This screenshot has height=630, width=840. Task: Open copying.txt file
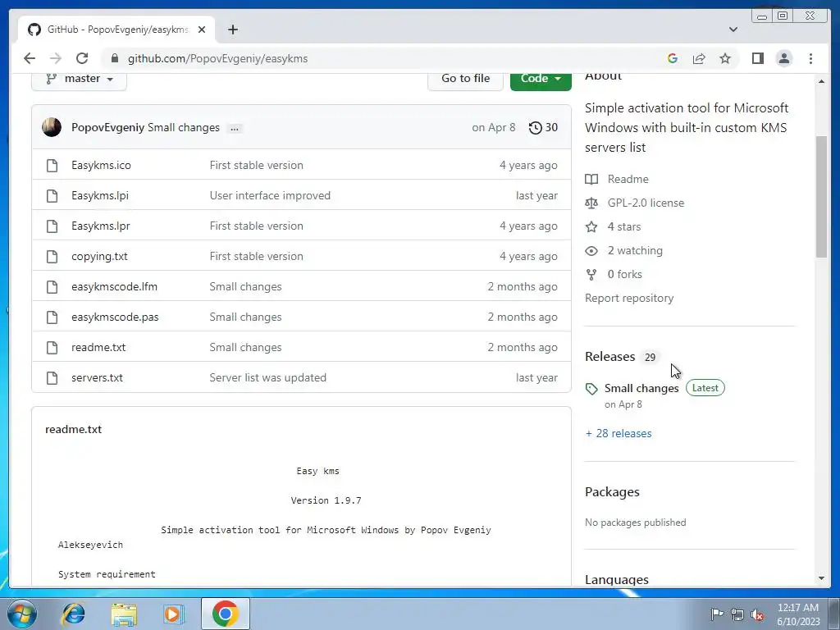[99, 256]
